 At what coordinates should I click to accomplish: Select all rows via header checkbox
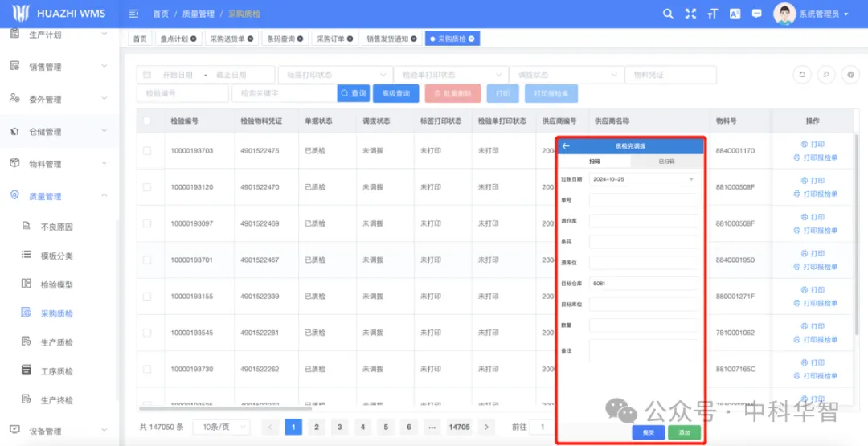click(147, 121)
